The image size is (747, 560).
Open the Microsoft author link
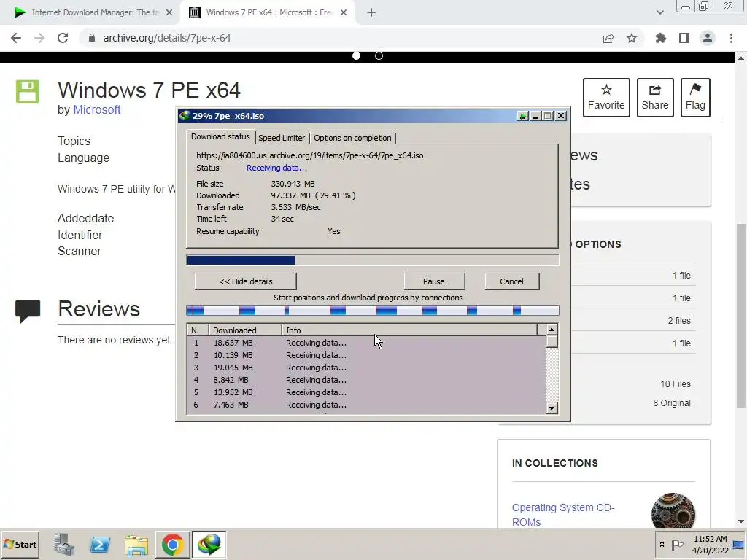[x=97, y=109]
